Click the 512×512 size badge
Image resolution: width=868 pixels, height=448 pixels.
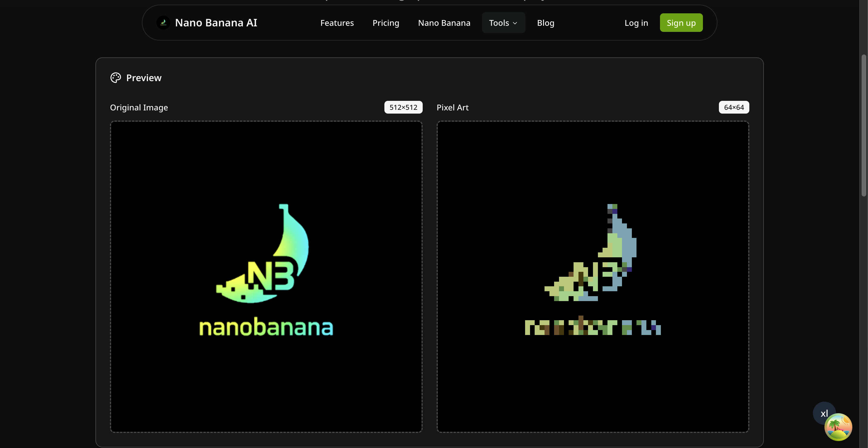tap(403, 107)
